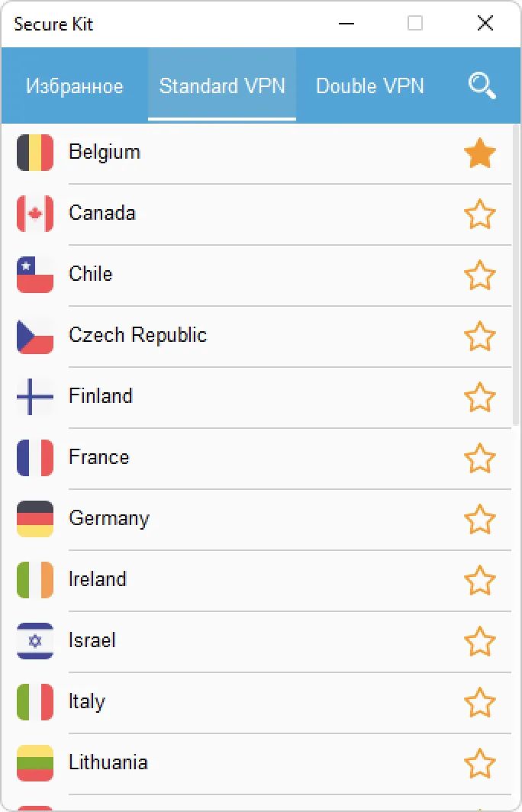Star the France server

(x=480, y=459)
